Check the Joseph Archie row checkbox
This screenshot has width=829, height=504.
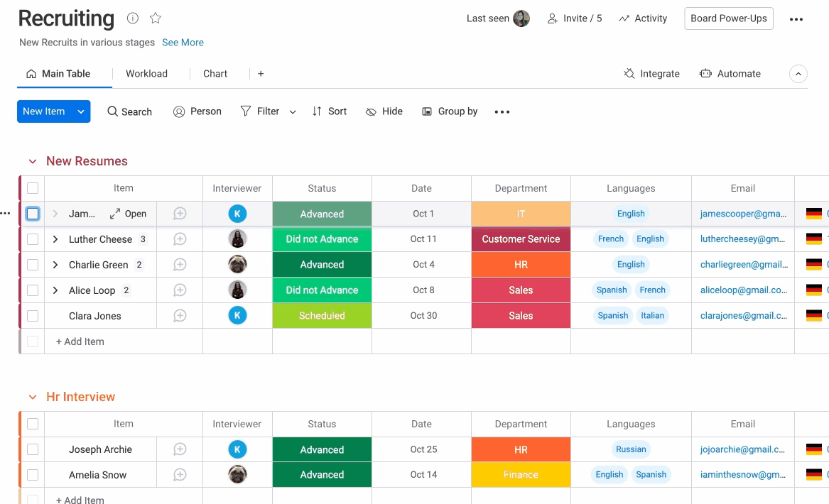(33, 449)
